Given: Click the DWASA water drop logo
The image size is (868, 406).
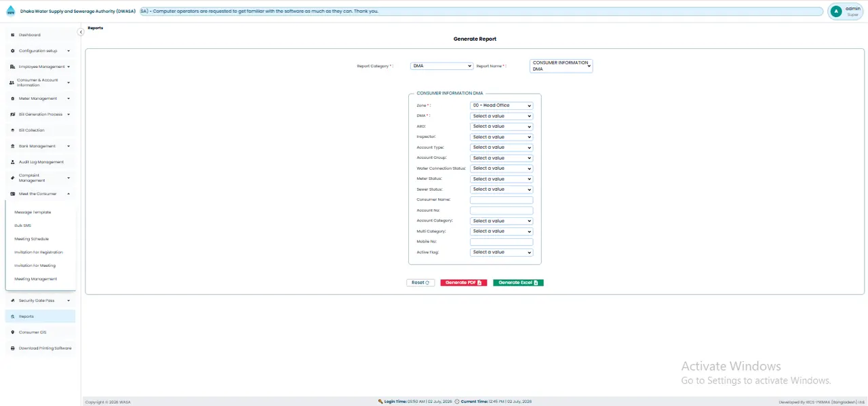Looking at the screenshot, I should click(10, 11).
